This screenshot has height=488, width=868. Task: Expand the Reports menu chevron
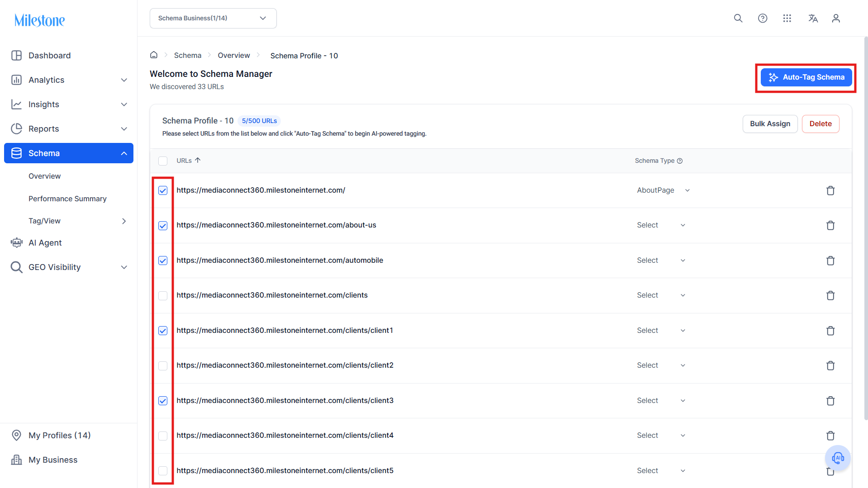pos(124,129)
